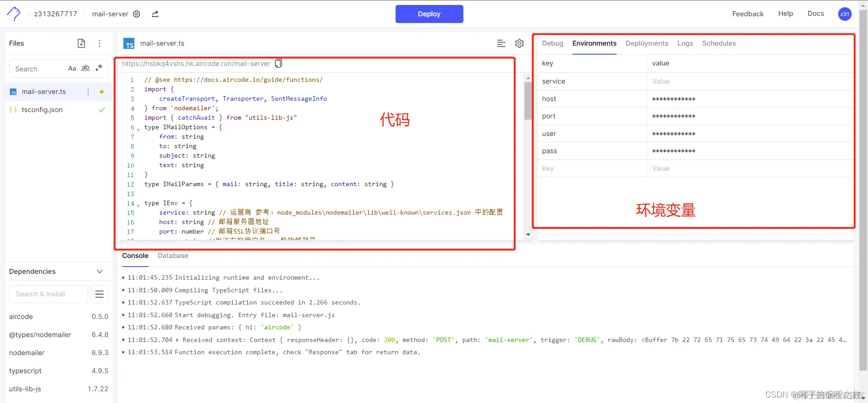Select the Environments tab

(594, 43)
